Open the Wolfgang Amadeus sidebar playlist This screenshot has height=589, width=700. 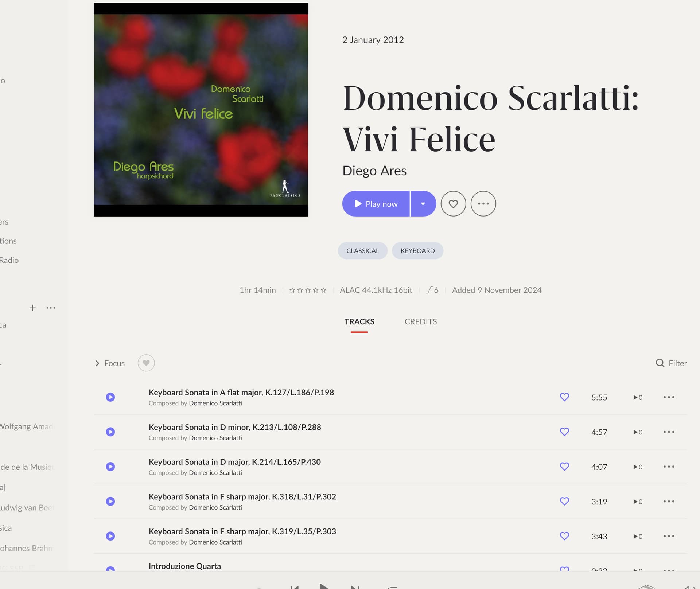pyautogui.click(x=27, y=426)
